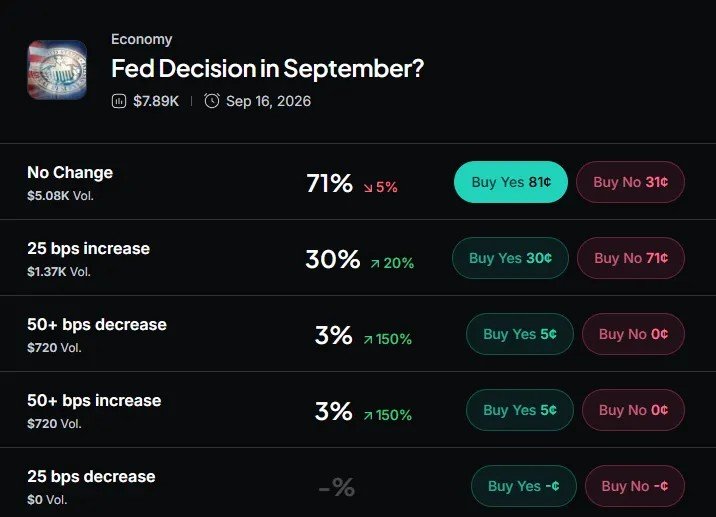
Task: Buy Yes 5¢ for 50+ bps decrease
Action: pyautogui.click(x=520, y=334)
